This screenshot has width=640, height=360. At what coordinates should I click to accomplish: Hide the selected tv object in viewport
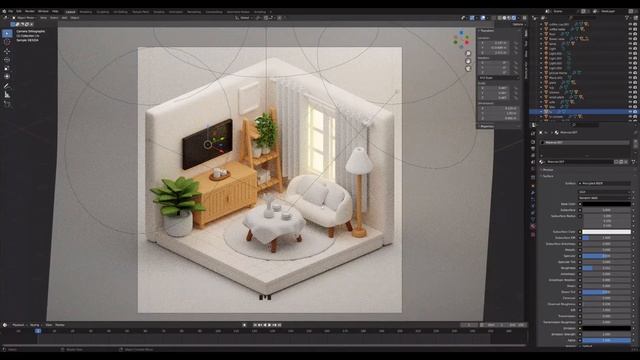click(630, 111)
